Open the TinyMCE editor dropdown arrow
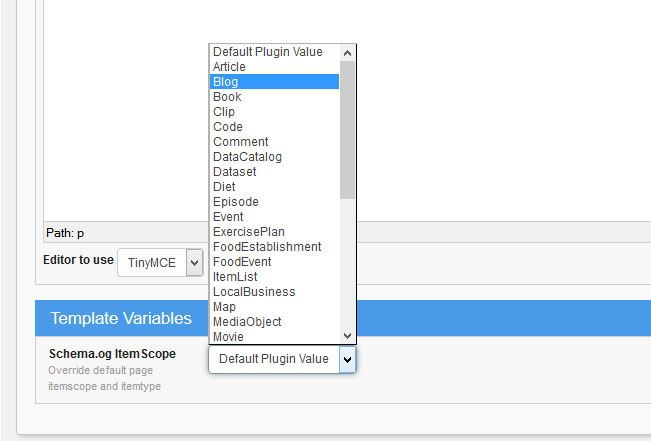This screenshot has height=441, width=651. (x=194, y=262)
